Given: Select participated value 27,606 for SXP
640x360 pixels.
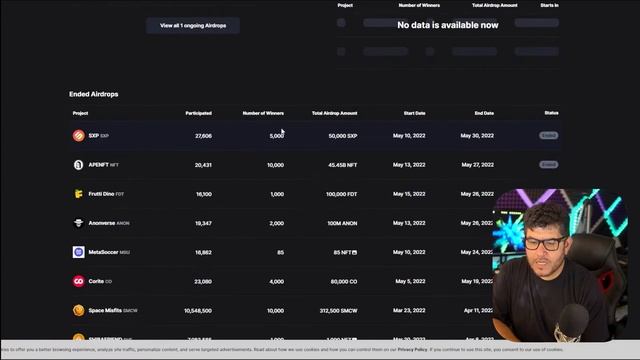Looking at the screenshot, I should [x=203, y=136].
